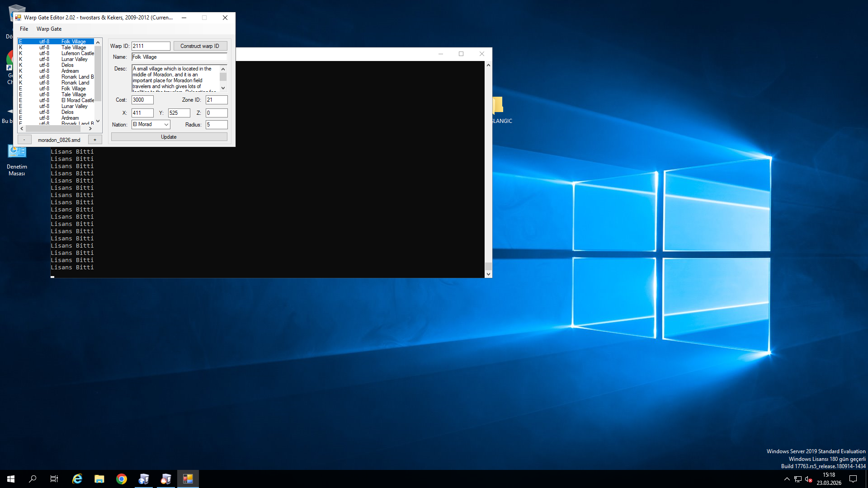Click the Update button
The width and height of the screenshot is (868, 488).
[x=169, y=137]
